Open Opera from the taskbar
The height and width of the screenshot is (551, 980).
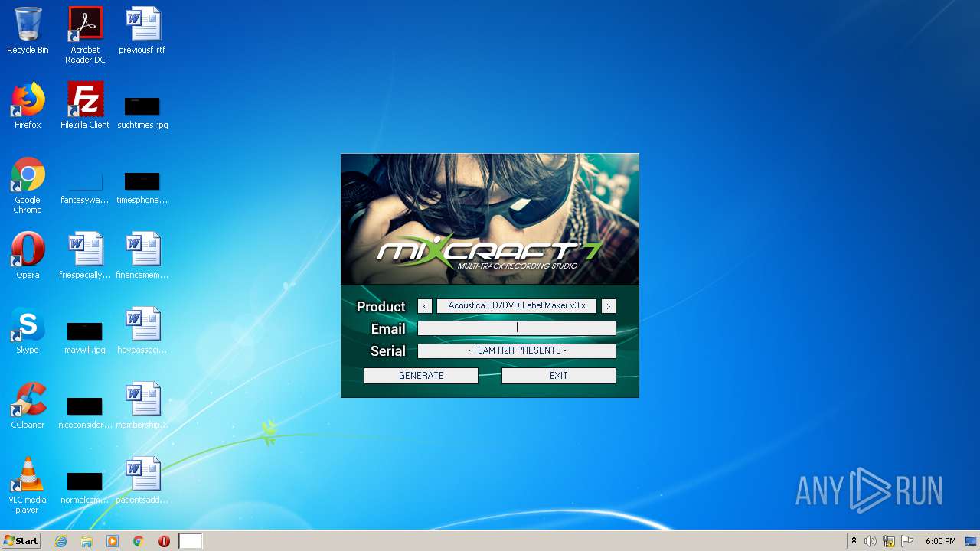164,541
